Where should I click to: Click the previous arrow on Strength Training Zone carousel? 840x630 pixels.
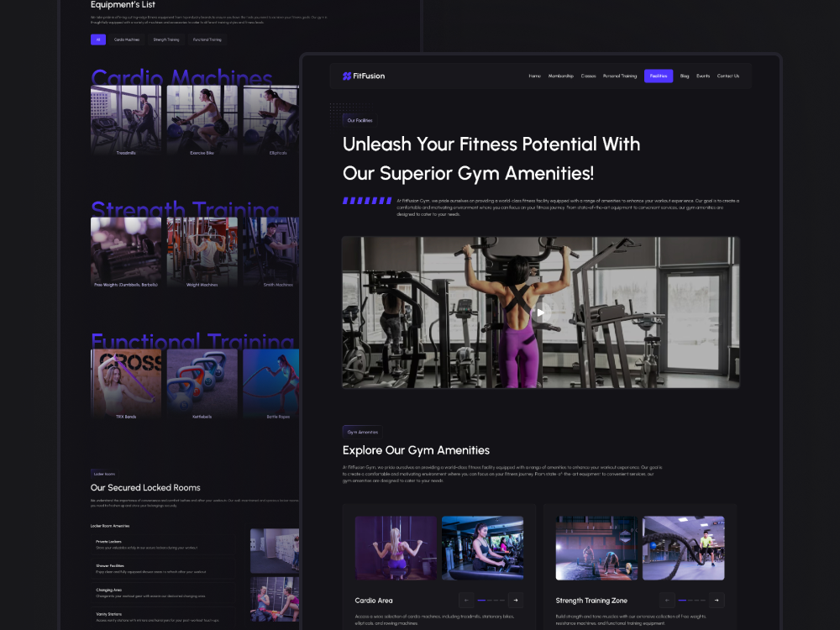(666, 600)
